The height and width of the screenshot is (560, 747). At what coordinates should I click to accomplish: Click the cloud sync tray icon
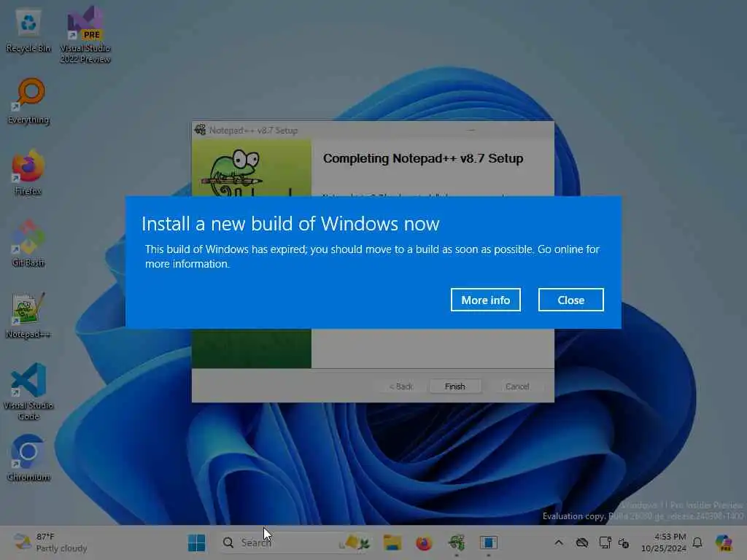pos(581,542)
